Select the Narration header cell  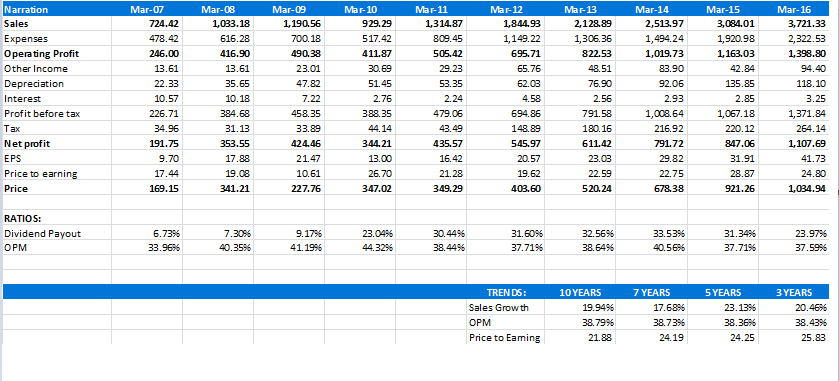57,9
